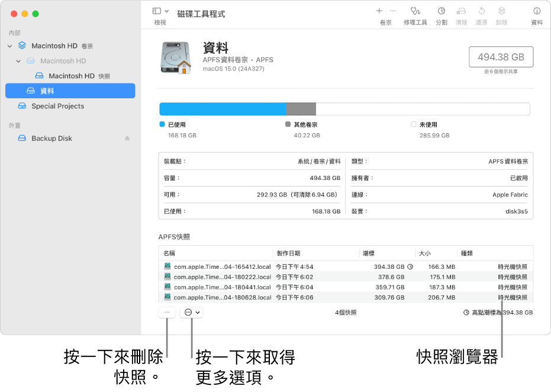Click the Restore (還原) toolbar icon
The width and height of the screenshot is (551, 392).
click(481, 11)
